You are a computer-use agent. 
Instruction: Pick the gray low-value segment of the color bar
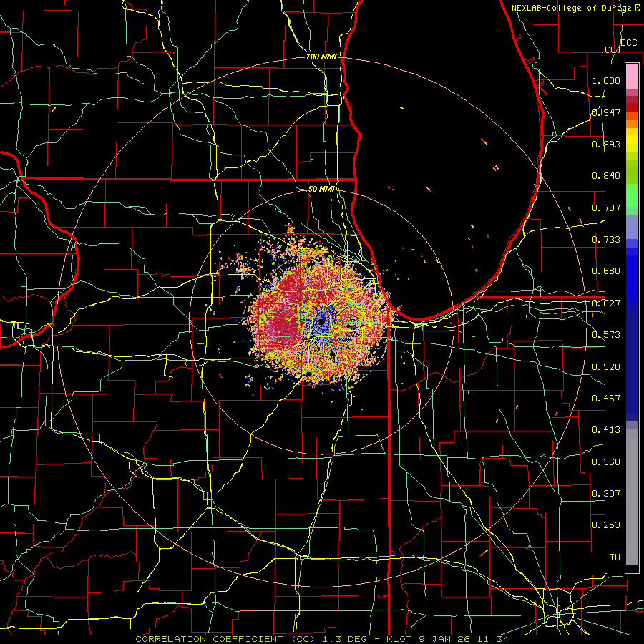(x=632, y=497)
